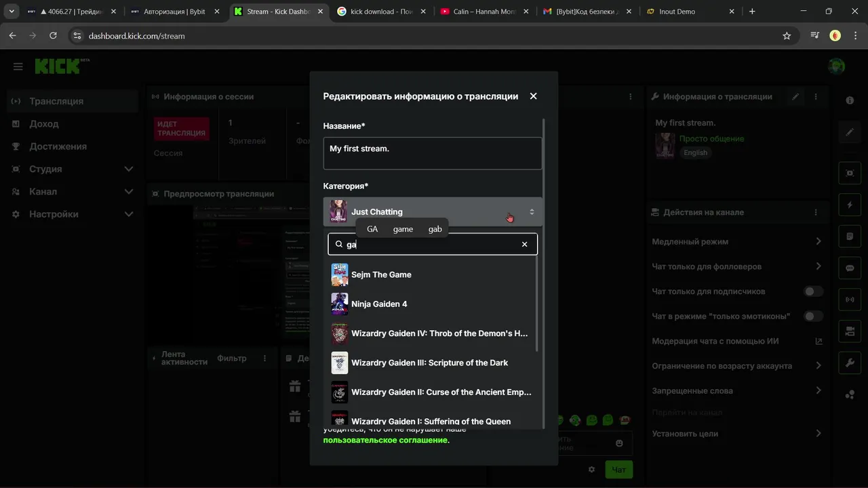Close the edit stream info dialog
The height and width of the screenshot is (488, 868).
point(533,96)
